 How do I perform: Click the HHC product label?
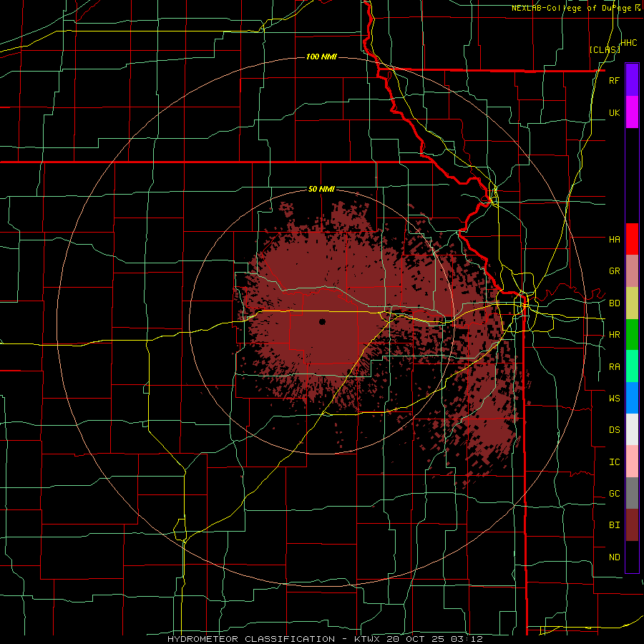(x=629, y=43)
